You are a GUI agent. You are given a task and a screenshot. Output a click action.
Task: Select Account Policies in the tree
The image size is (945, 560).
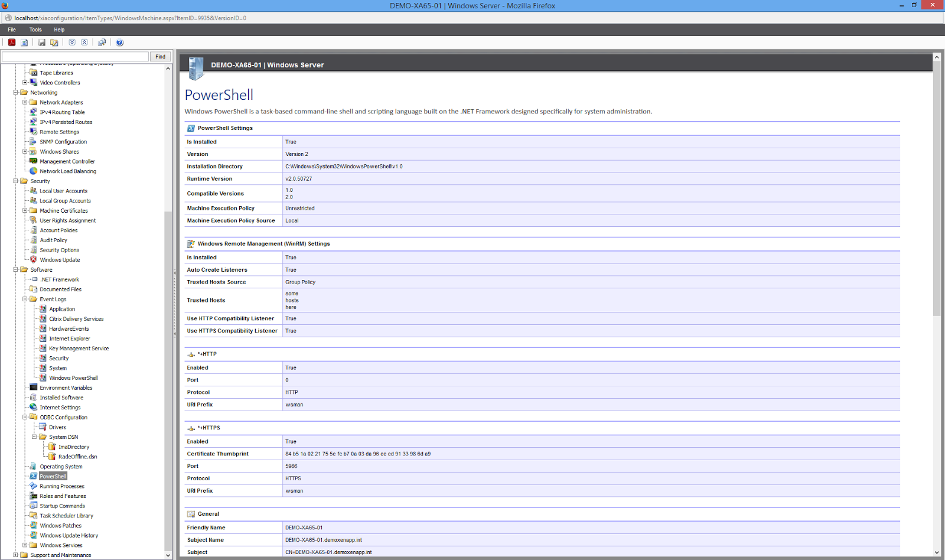[58, 230]
